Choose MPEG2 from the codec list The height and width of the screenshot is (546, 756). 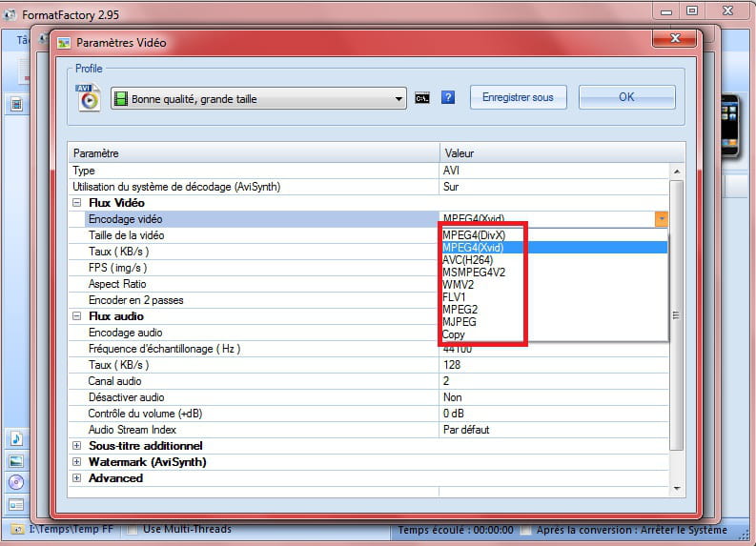click(x=554, y=310)
